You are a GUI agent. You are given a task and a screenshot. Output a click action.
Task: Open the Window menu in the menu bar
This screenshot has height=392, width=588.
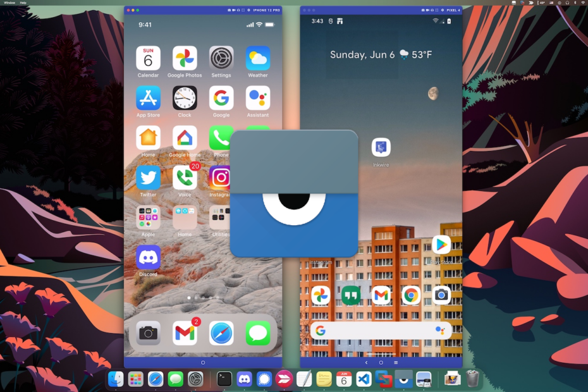click(x=9, y=3)
